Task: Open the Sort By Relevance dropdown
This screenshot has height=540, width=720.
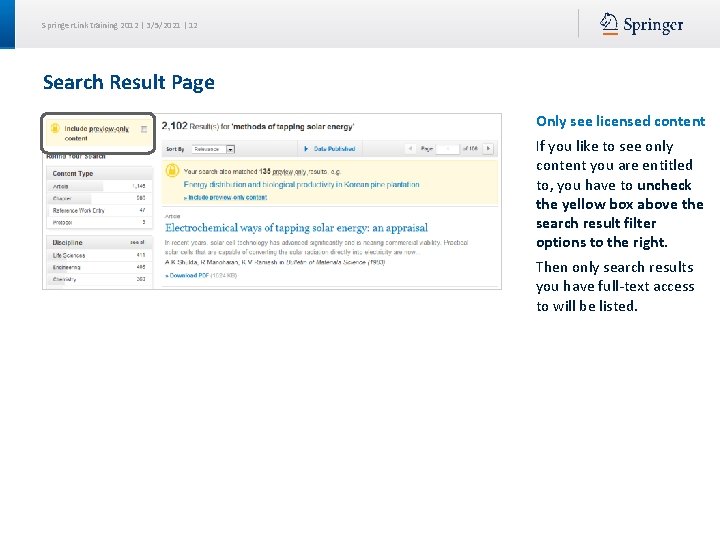Action: pos(214,149)
